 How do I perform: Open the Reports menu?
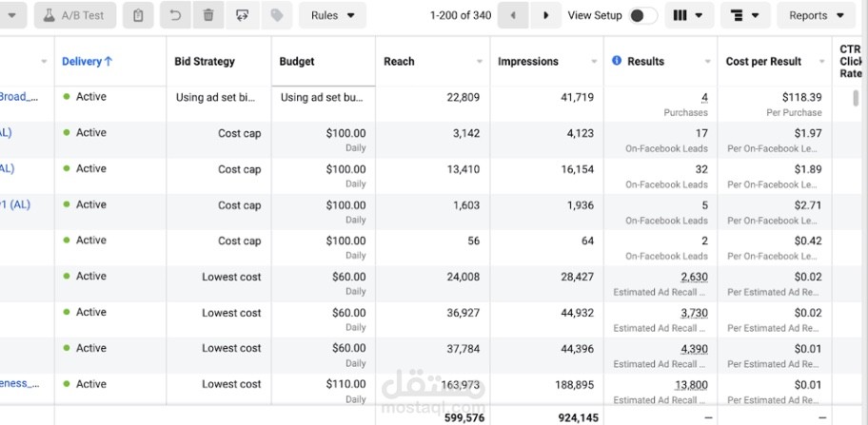[817, 15]
